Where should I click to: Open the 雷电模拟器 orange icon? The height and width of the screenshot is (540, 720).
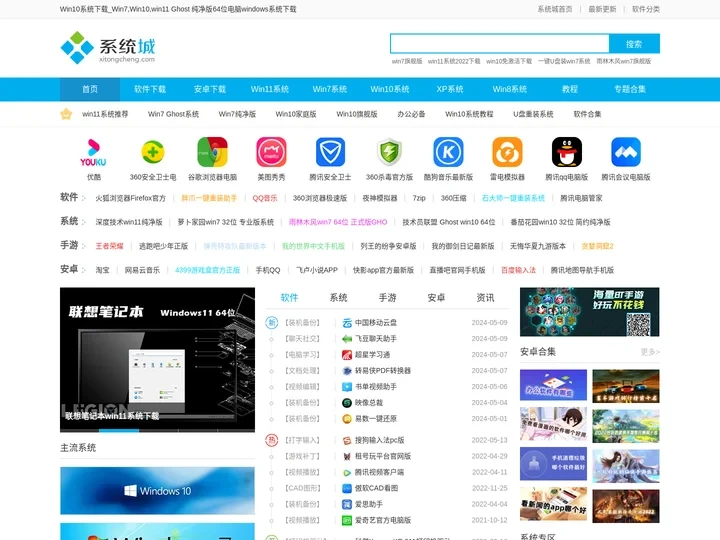point(507,152)
